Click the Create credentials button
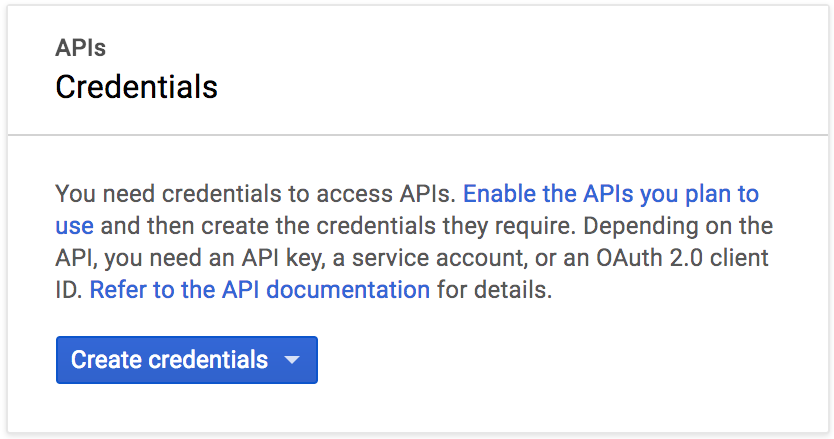Screen dimensions: 834x439 point(187,360)
